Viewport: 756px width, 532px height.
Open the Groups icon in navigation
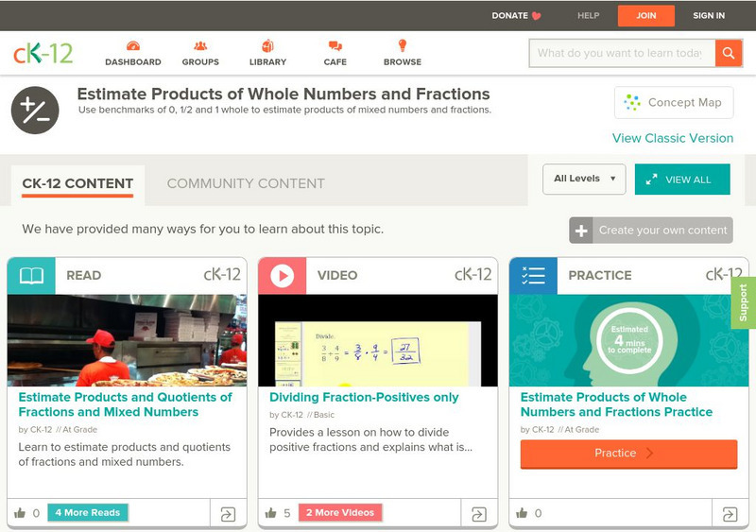(200, 46)
